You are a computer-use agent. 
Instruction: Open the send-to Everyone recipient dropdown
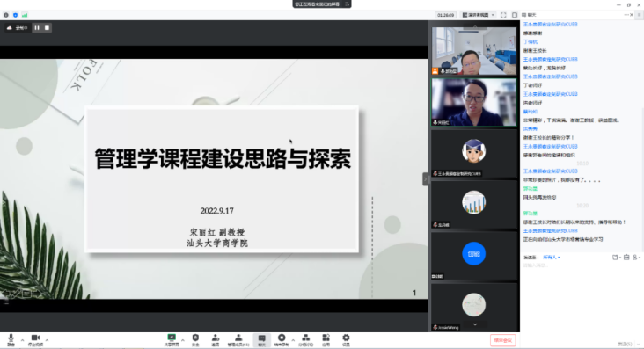(551, 258)
